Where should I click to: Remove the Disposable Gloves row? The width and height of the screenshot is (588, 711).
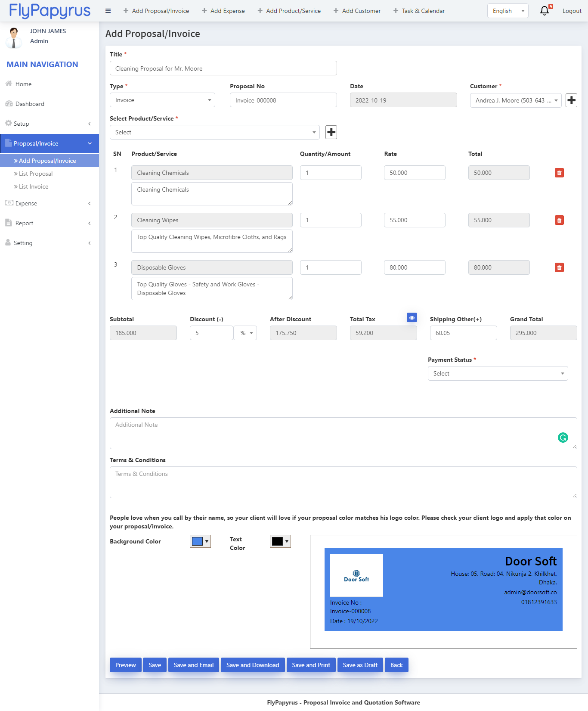[x=559, y=267]
